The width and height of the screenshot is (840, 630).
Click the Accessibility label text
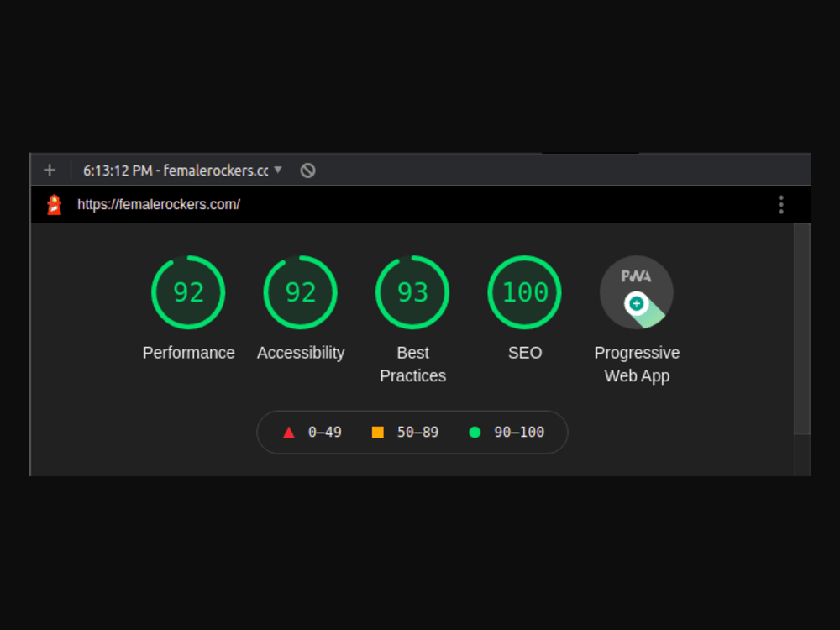(300, 353)
